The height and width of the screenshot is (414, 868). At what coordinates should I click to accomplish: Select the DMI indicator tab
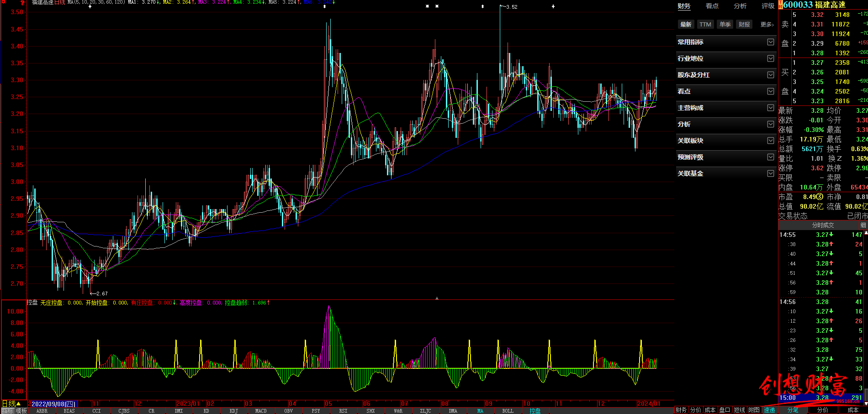179,411
